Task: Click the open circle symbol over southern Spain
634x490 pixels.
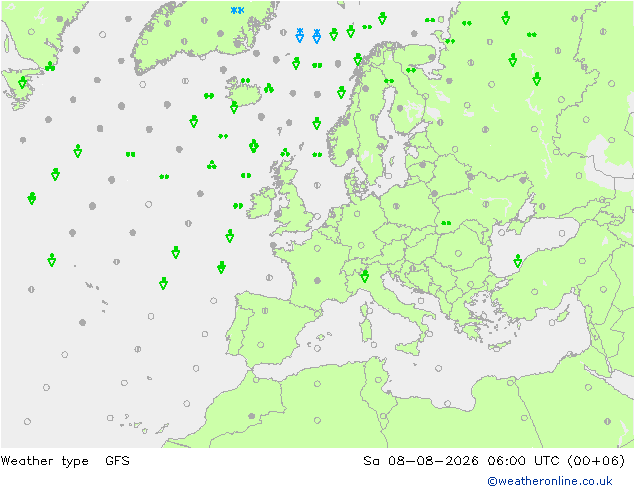Action: click(260, 345)
